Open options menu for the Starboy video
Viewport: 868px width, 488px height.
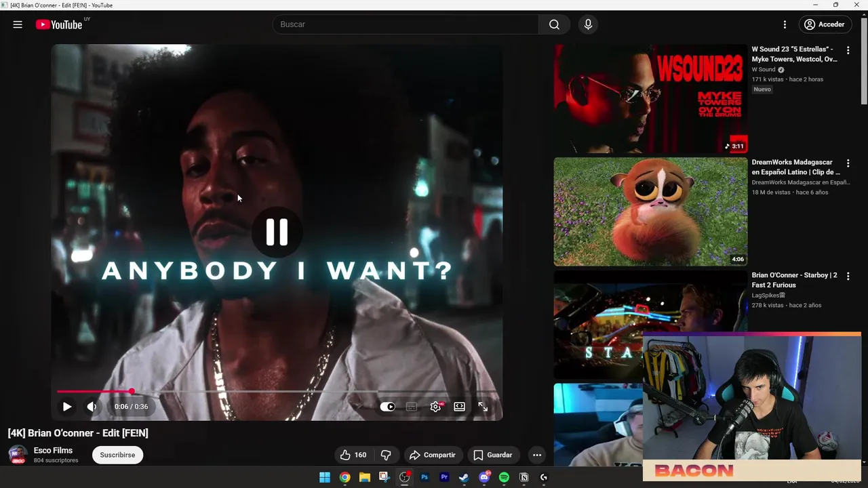point(848,277)
